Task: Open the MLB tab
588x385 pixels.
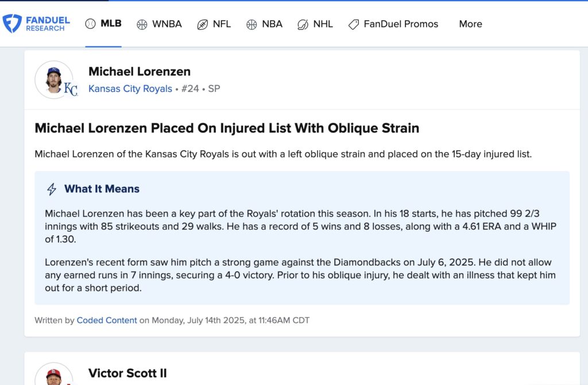Action: pyautogui.click(x=103, y=24)
